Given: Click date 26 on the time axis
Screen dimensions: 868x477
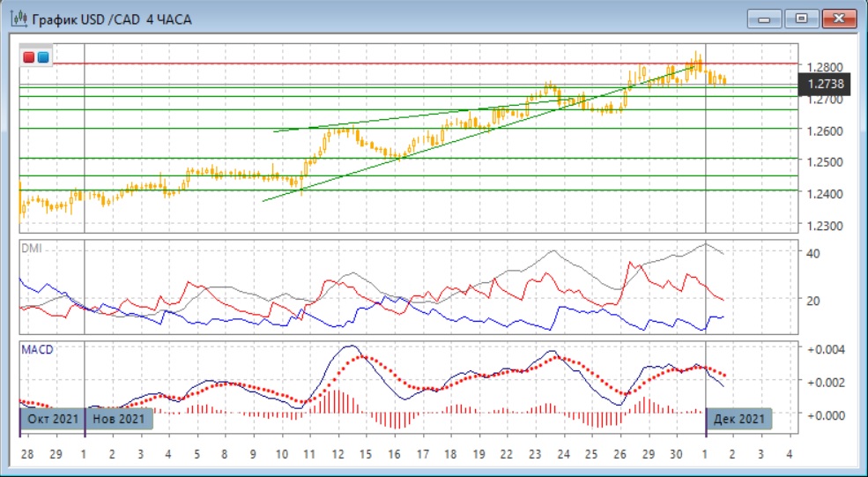Looking at the screenshot, I should [619, 454].
